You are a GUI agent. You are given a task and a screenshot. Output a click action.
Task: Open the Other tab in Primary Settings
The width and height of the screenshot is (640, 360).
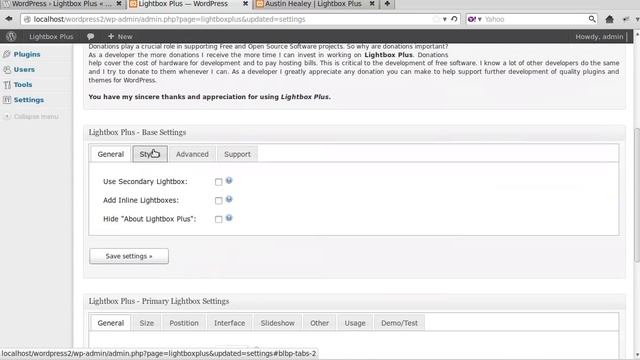pos(319,323)
